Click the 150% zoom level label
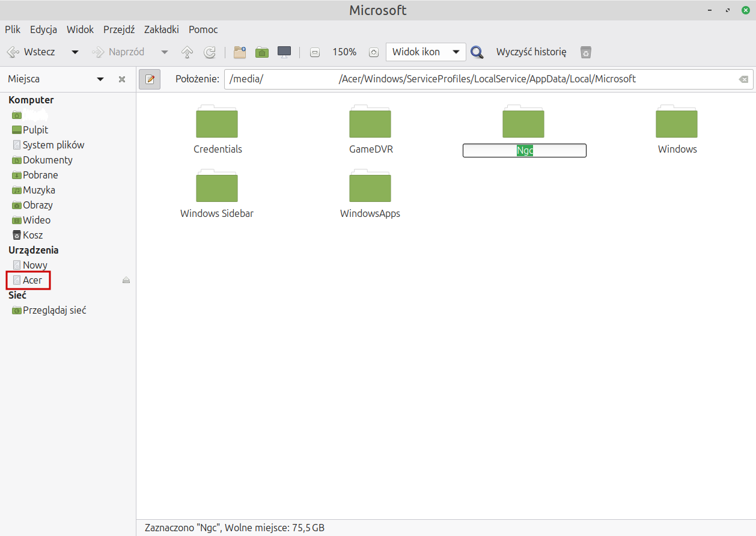The width and height of the screenshot is (756, 536). click(x=344, y=52)
